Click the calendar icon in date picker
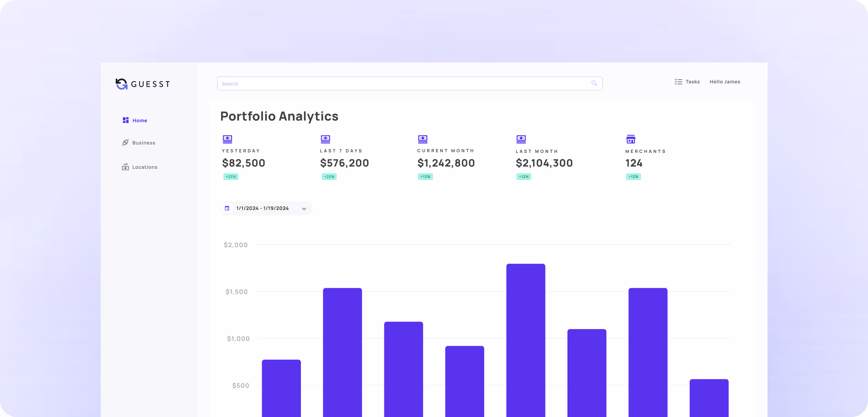This screenshot has height=417, width=868. [x=227, y=208]
